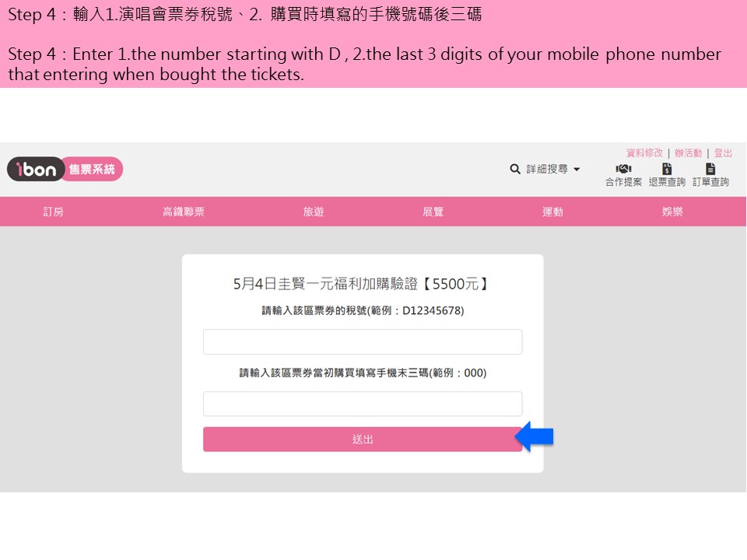The image size is (747, 560).
Task: Submit the form with 送出 button
Action: pos(363,439)
